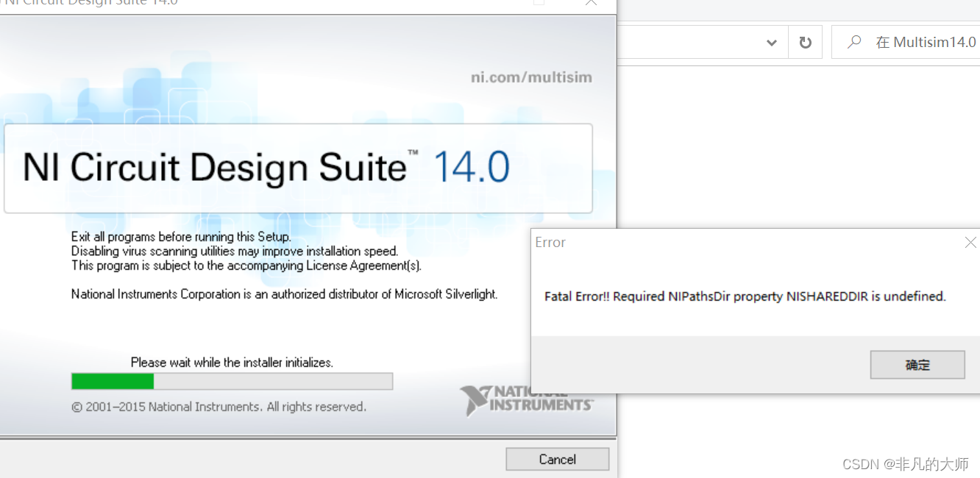Cancel the NI installer setup

557,459
